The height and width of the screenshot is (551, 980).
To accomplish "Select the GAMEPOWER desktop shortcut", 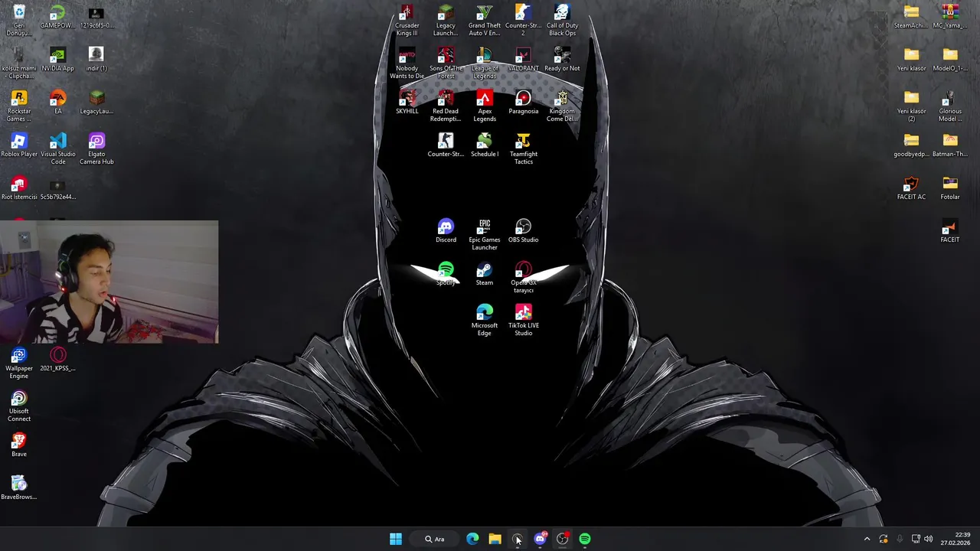I will [57, 17].
